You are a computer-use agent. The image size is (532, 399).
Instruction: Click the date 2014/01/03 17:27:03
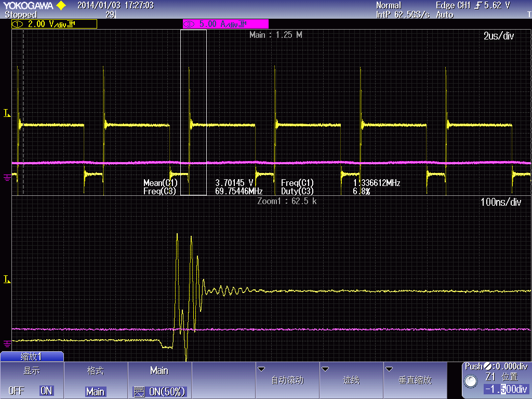[x=116, y=5]
